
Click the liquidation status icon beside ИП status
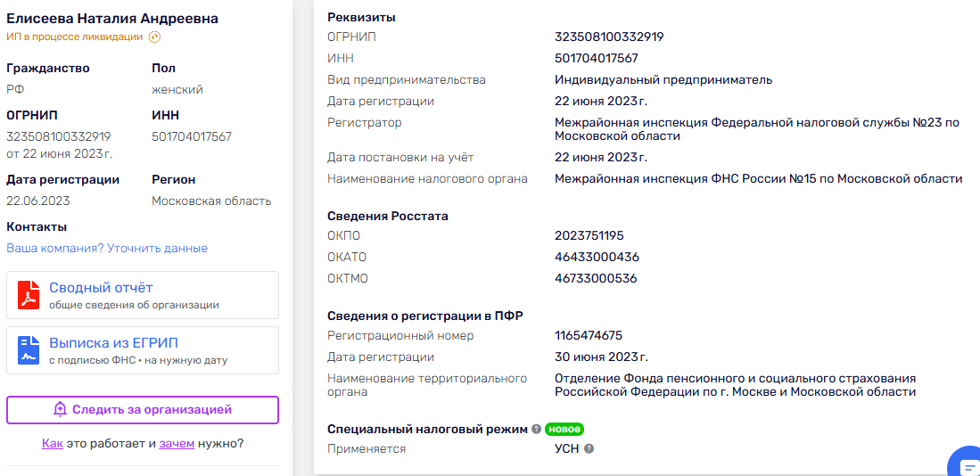pyautogui.click(x=154, y=37)
